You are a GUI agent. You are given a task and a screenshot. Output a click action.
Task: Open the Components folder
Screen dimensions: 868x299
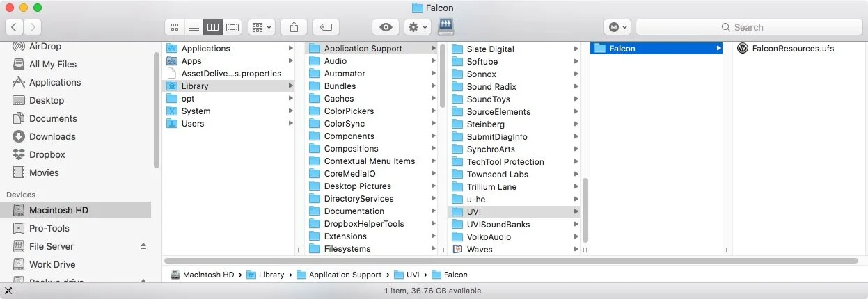349,136
